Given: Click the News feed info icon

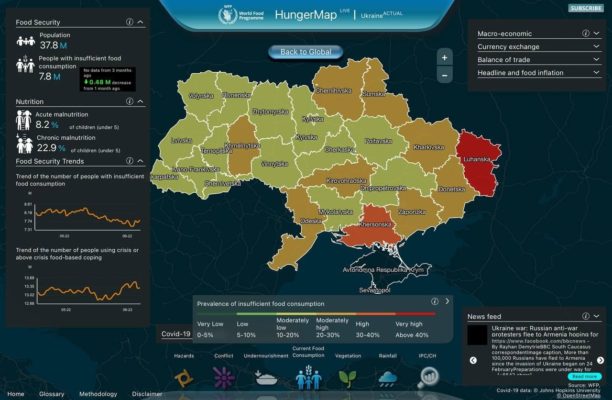Looking at the screenshot, I should [x=585, y=316].
